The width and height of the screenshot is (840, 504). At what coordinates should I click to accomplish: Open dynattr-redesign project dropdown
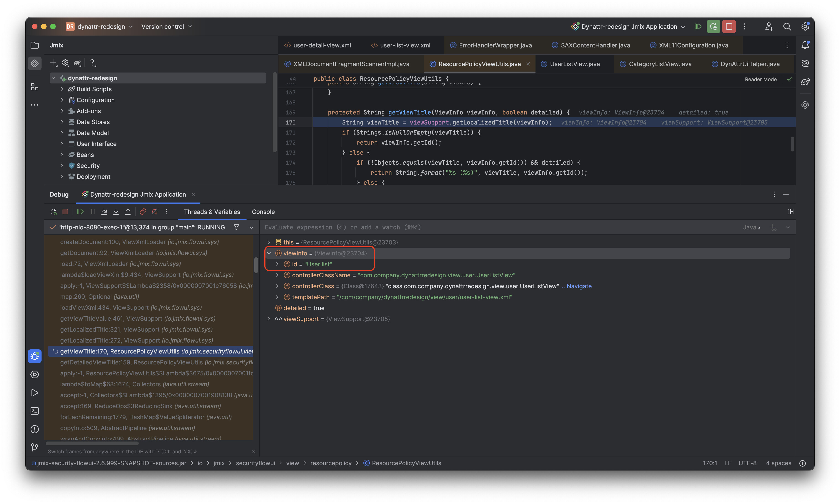pos(99,26)
